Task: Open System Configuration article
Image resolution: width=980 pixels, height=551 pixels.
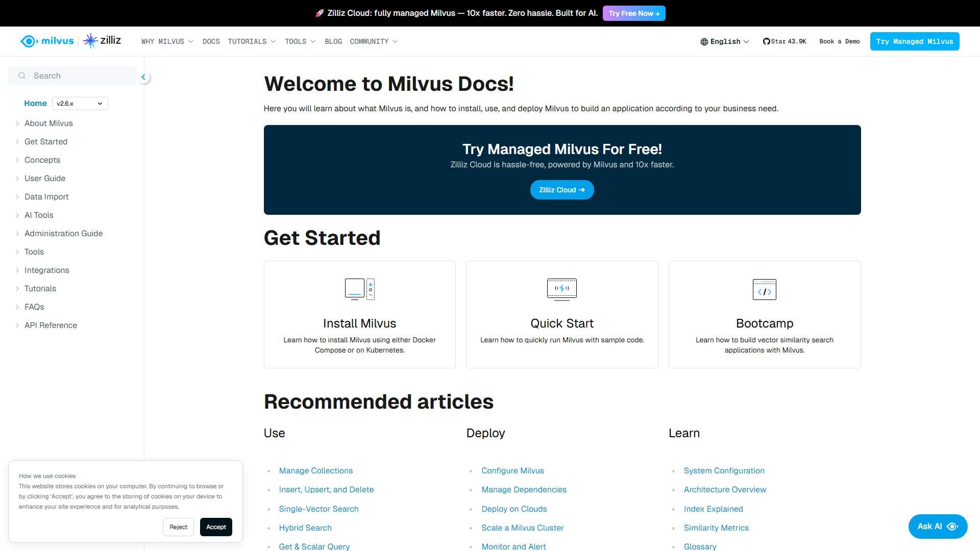Action: (724, 471)
